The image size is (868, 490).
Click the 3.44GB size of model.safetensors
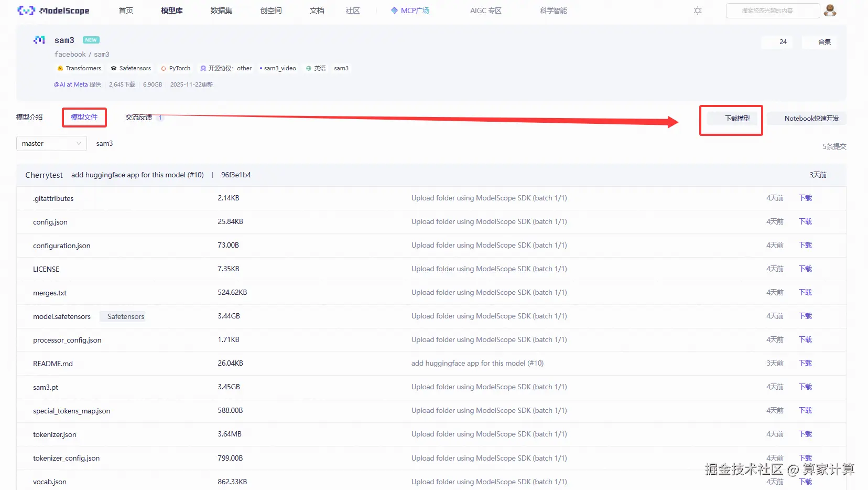(229, 316)
